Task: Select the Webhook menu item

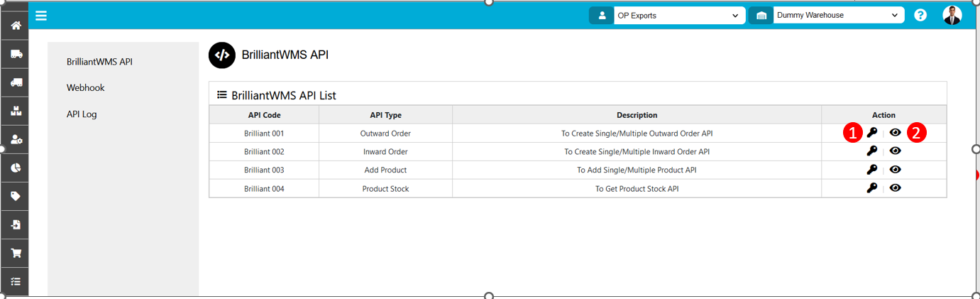Action: pyautogui.click(x=86, y=87)
